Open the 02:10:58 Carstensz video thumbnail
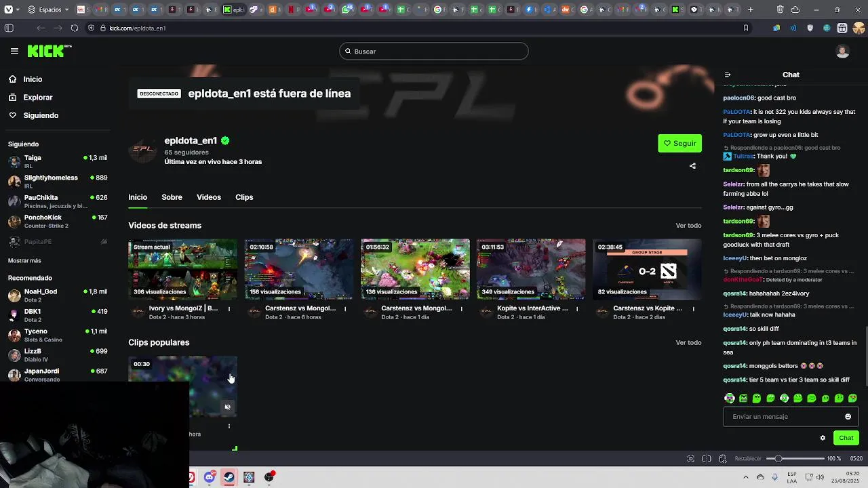The width and height of the screenshot is (868, 488). (299, 269)
